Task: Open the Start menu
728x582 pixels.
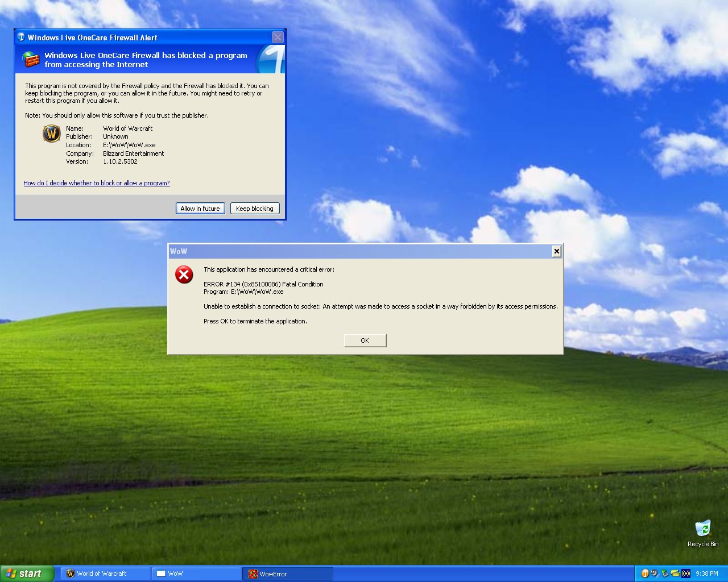Action: coord(27,573)
